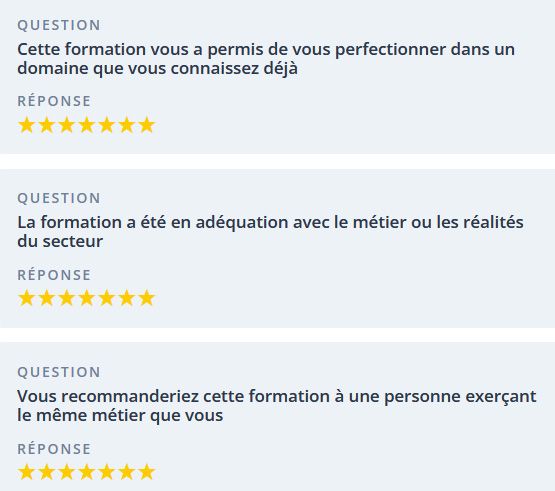Click the RÉPONSE label in the first card
Viewport: 555px width, 491px height.
54,101
